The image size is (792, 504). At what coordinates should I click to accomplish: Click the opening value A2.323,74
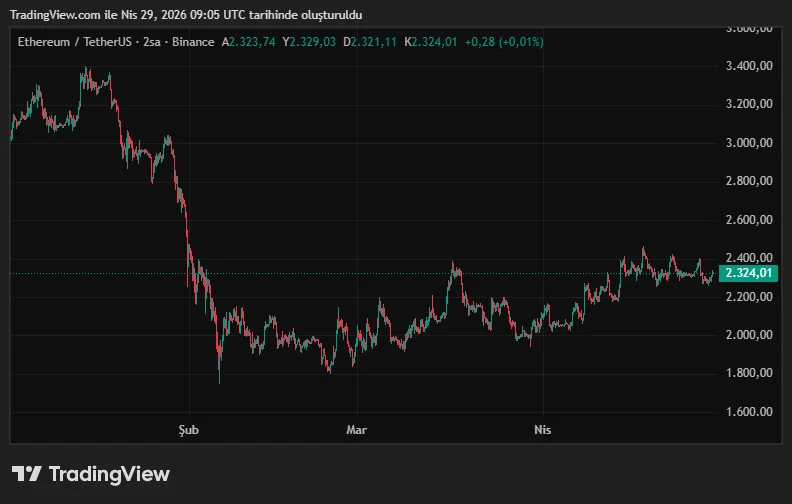pyautogui.click(x=250, y=42)
